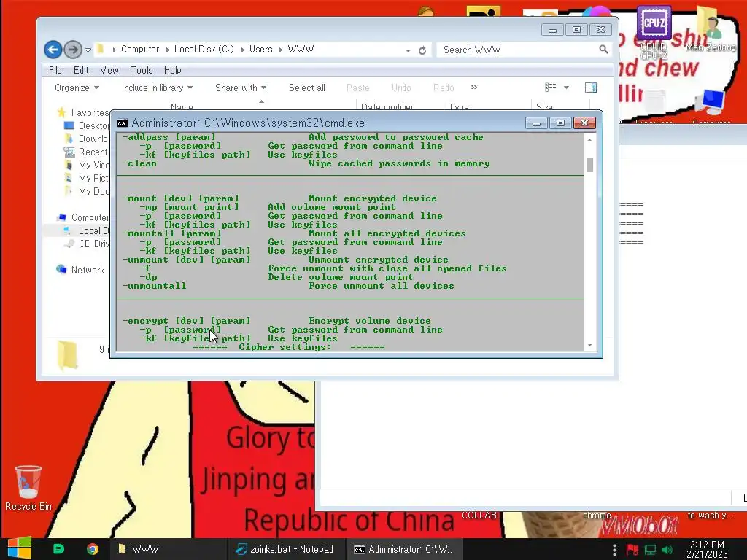Open the Help menu
This screenshot has width=747, height=560.
[x=172, y=70]
